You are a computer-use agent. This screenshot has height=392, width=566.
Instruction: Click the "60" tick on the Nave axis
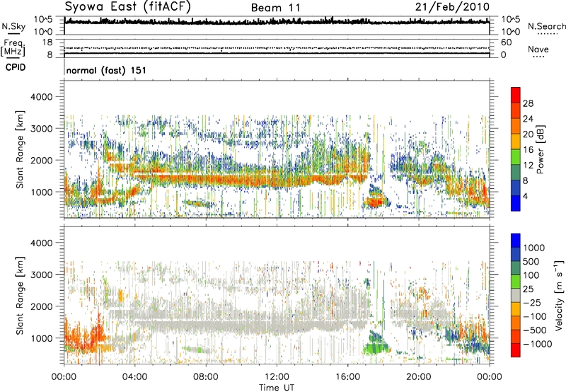(506, 42)
